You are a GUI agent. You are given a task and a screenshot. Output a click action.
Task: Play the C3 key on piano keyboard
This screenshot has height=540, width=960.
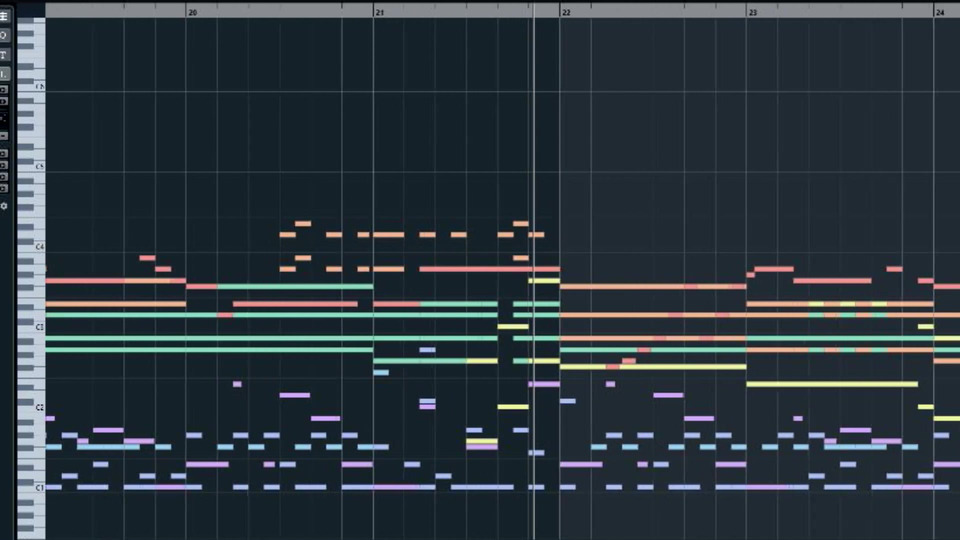coord(32,327)
